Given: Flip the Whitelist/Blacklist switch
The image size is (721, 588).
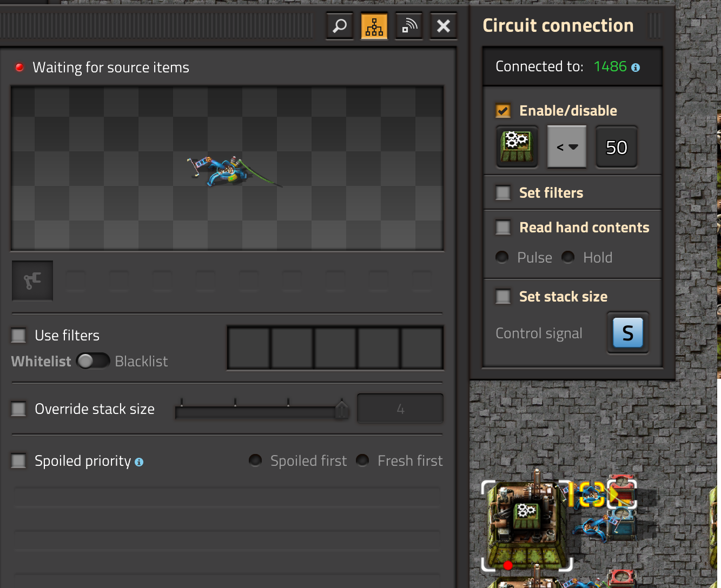Looking at the screenshot, I should (x=93, y=361).
